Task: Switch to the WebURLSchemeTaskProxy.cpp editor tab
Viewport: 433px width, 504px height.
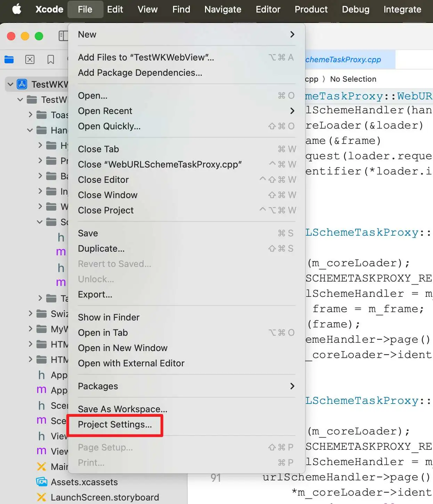Action: pos(343,60)
